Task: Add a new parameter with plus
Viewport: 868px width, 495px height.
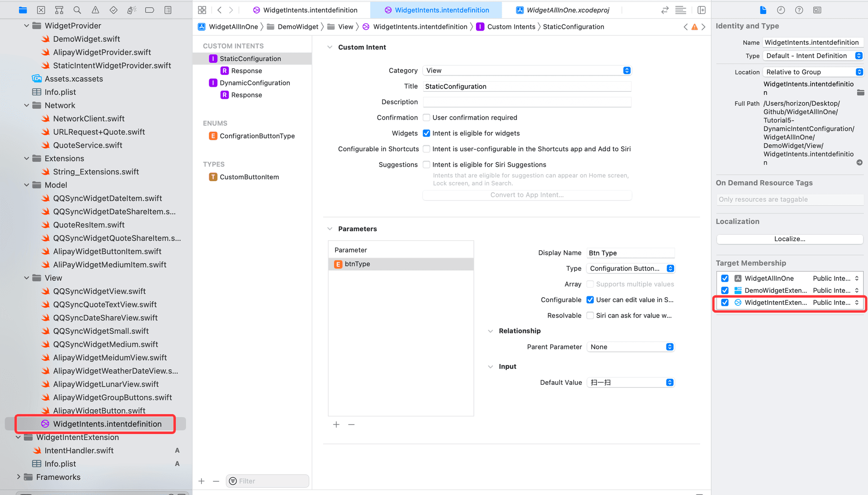Action: [x=336, y=425]
